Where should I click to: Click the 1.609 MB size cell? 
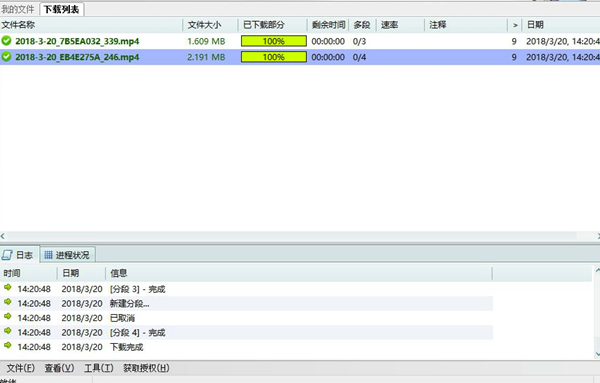coord(206,41)
